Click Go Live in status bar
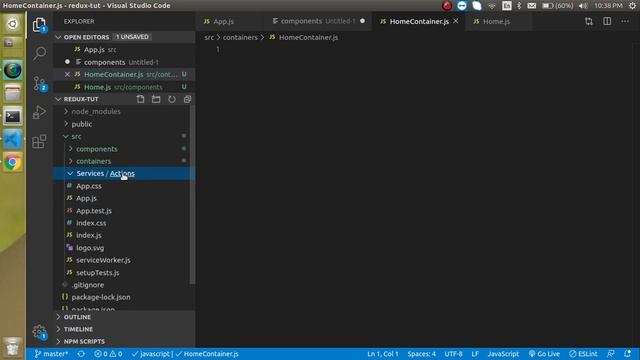Viewport: 640px width, 360px height. coord(544,354)
